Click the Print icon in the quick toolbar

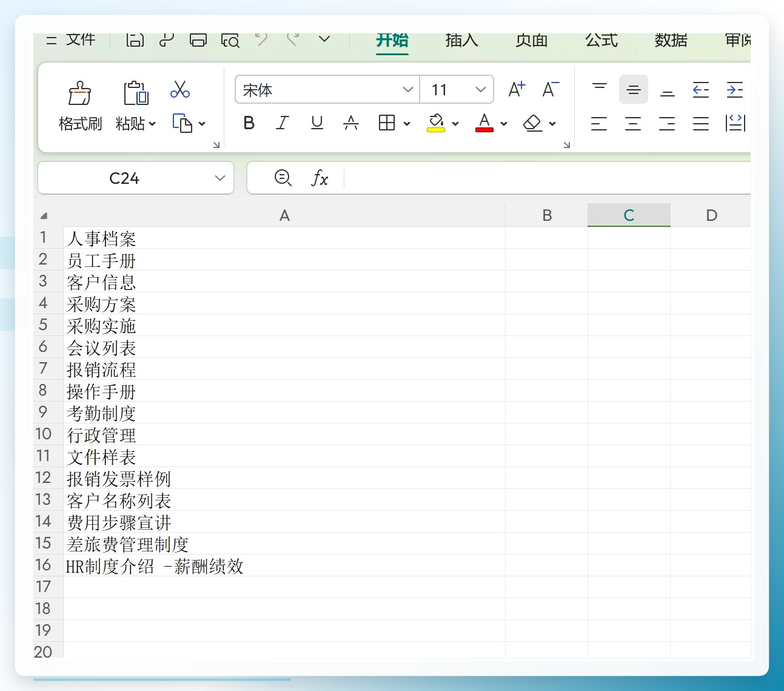pyautogui.click(x=198, y=40)
